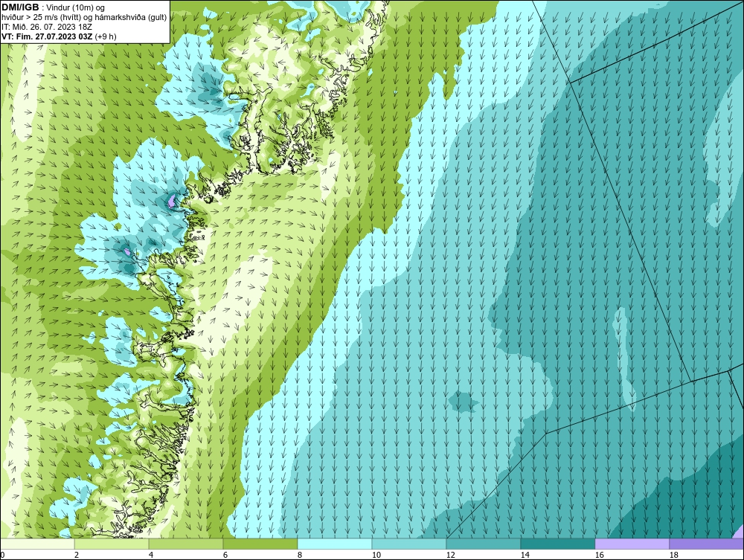Viewport: 744px width, 560px height.
Task: Click the 2–4 m/s light green legend swatch
Action: tap(112, 544)
